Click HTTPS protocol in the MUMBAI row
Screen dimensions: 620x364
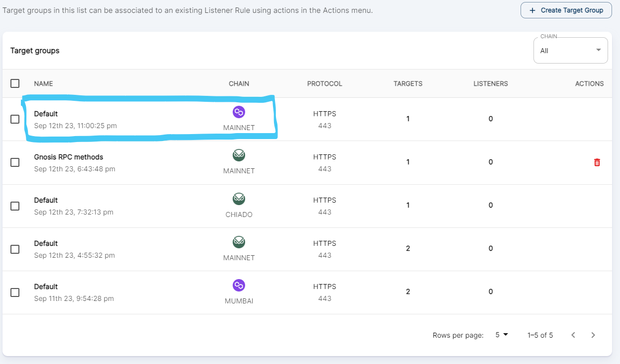[x=325, y=287]
